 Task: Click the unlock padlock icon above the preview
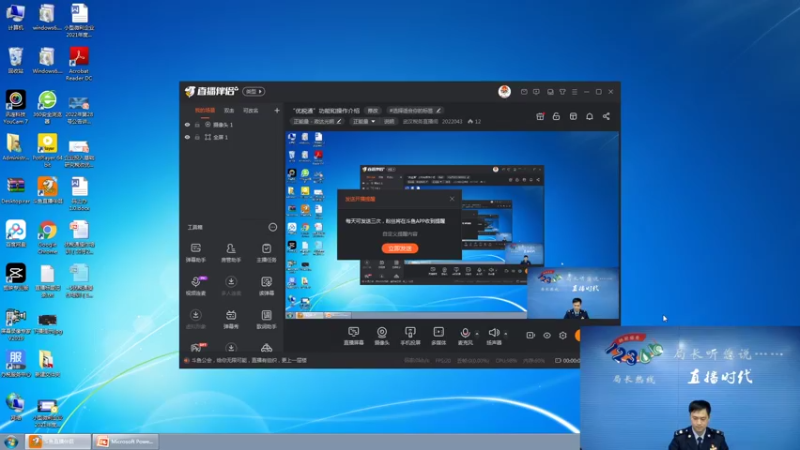click(556, 116)
